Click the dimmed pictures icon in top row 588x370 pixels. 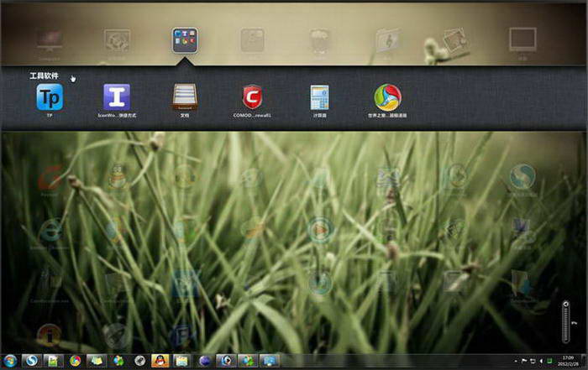tap(454, 39)
